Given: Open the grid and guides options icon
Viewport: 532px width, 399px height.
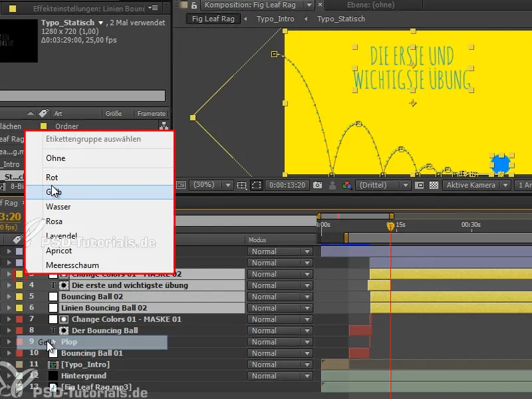Looking at the screenshot, I should coord(241,186).
